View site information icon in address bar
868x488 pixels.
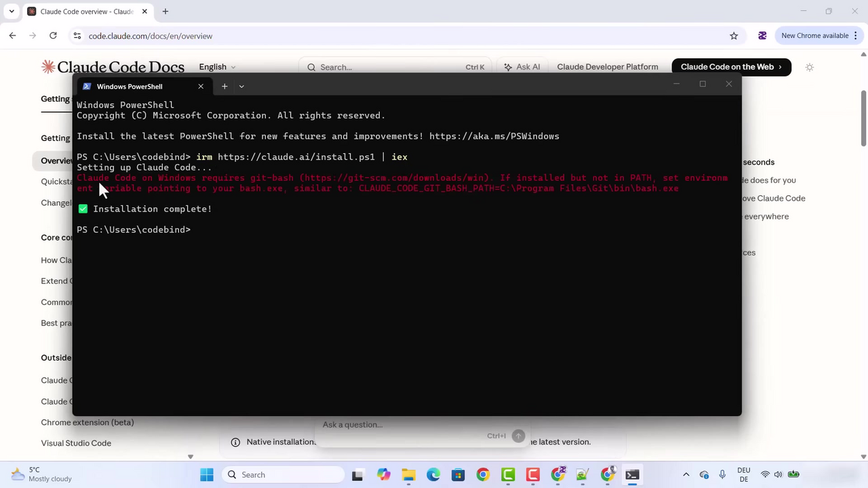click(x=77, y=36)
